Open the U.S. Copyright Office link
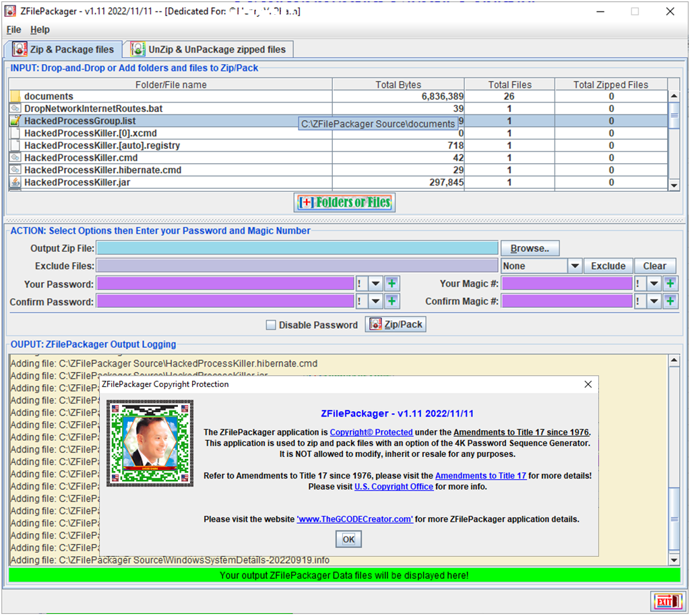Viewport: 690px width, 616px height. 394,487
